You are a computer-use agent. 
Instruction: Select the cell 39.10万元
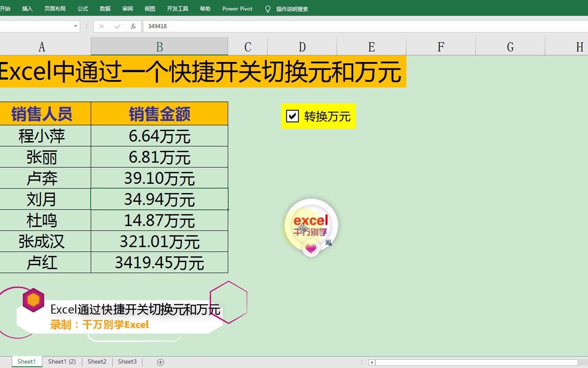[x=160, y=178]
